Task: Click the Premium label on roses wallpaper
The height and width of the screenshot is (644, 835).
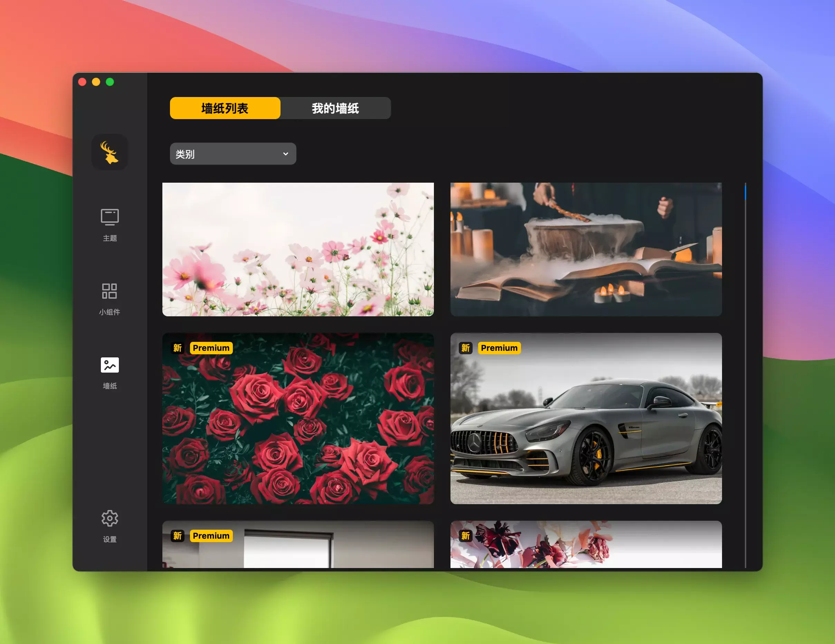Action: point(211,348)
